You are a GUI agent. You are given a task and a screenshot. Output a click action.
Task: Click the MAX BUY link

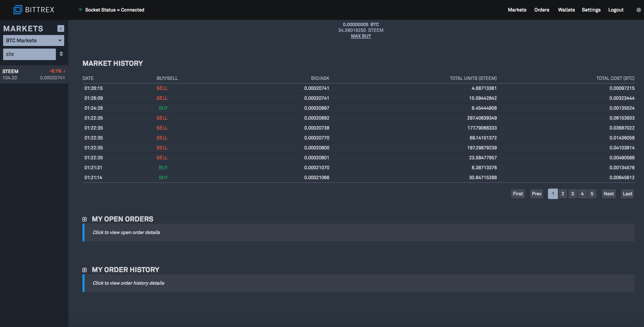coord(361,36)
